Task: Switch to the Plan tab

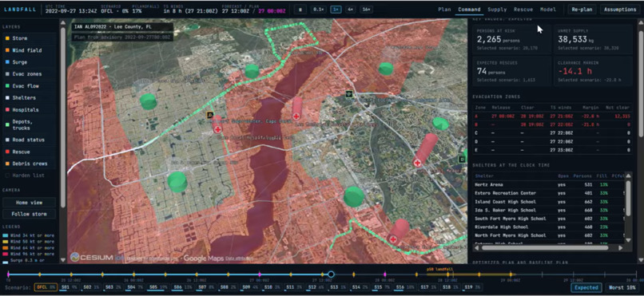Action: 444,10
